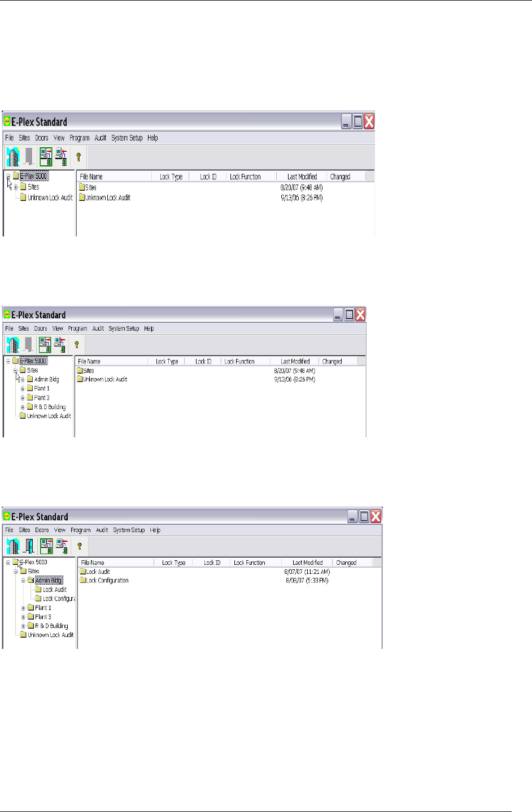Select the grayed door icon in middle window toolbar
This screenshot has width=532, height=812.
(28, 344)
